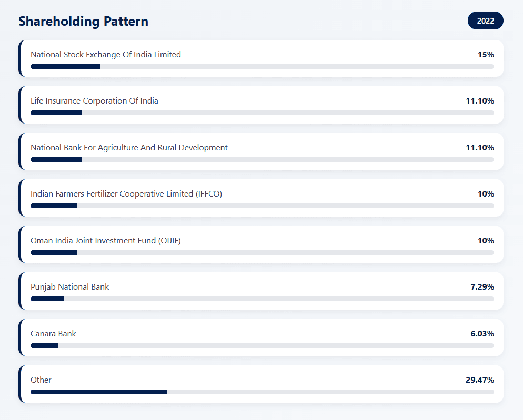
Task: Click the Other category progress bar
Action: [x=262, y=392]
